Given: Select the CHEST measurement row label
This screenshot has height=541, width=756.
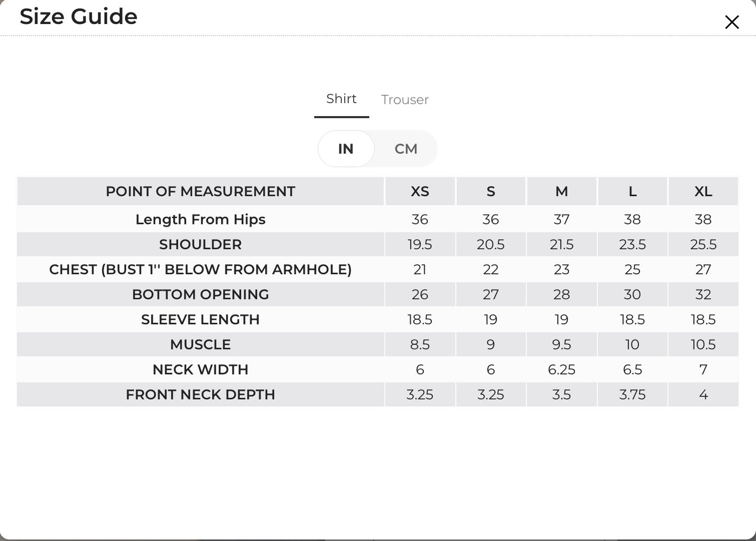Looking at the screenshot, I should tap(200, 269).
